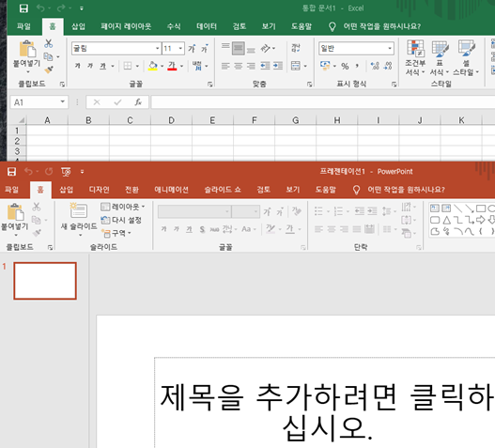The image size is (495, 448).
Task: Click Excel's Tell Me search box
Action: [375, 26]
